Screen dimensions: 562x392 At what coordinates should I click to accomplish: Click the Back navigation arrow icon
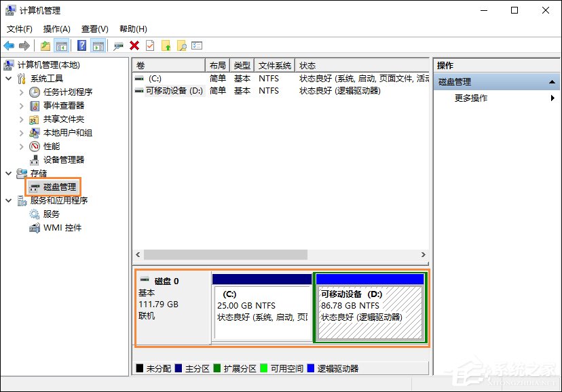(9, 45)
